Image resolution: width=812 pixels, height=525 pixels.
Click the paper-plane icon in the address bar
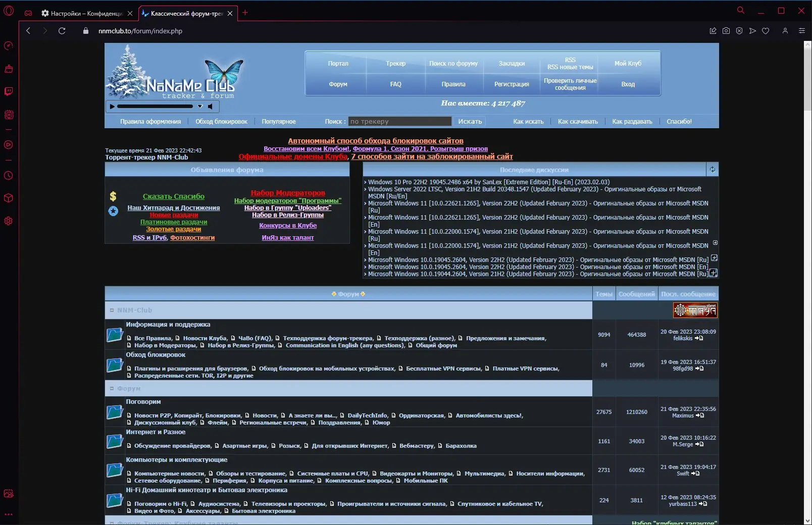(752, 31)
